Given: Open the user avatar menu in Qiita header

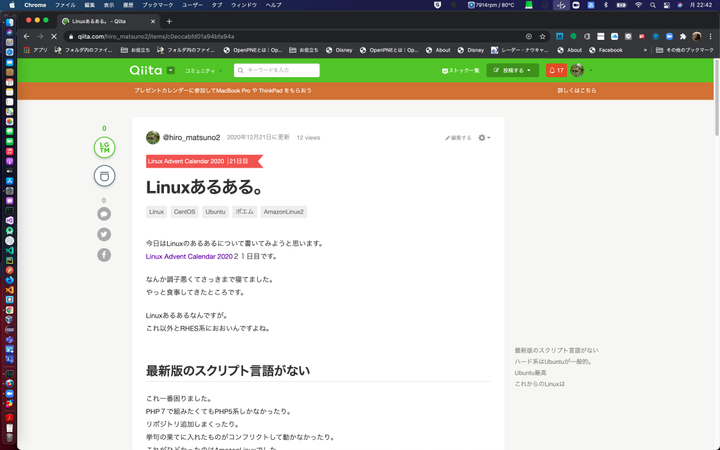Looking at the screenshot, I should (577, 70).
